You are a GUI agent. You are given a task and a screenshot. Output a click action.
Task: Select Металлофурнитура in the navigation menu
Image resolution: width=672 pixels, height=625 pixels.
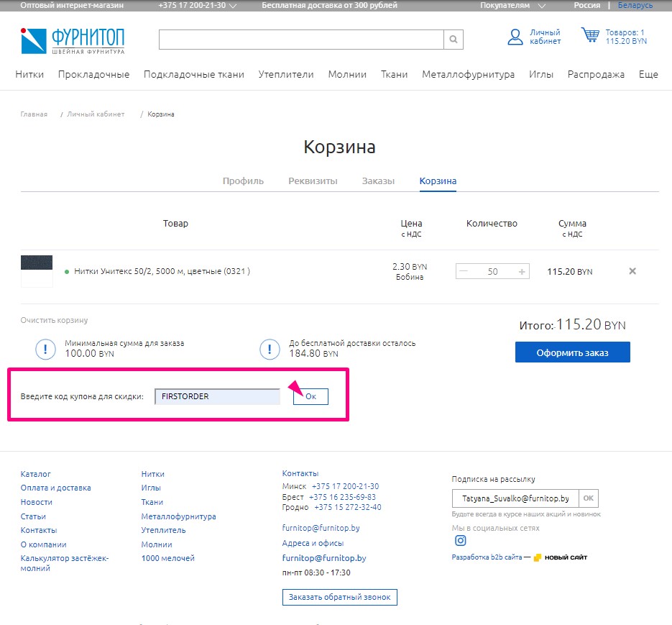[471, 74]
